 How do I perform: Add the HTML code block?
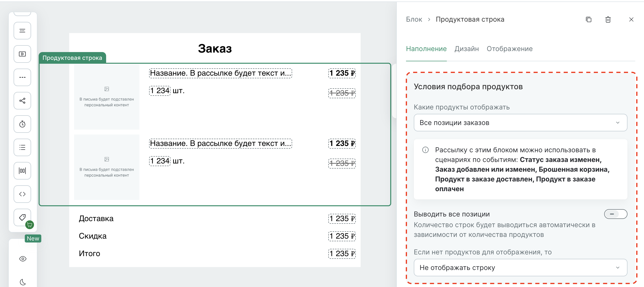pos(22,194)
